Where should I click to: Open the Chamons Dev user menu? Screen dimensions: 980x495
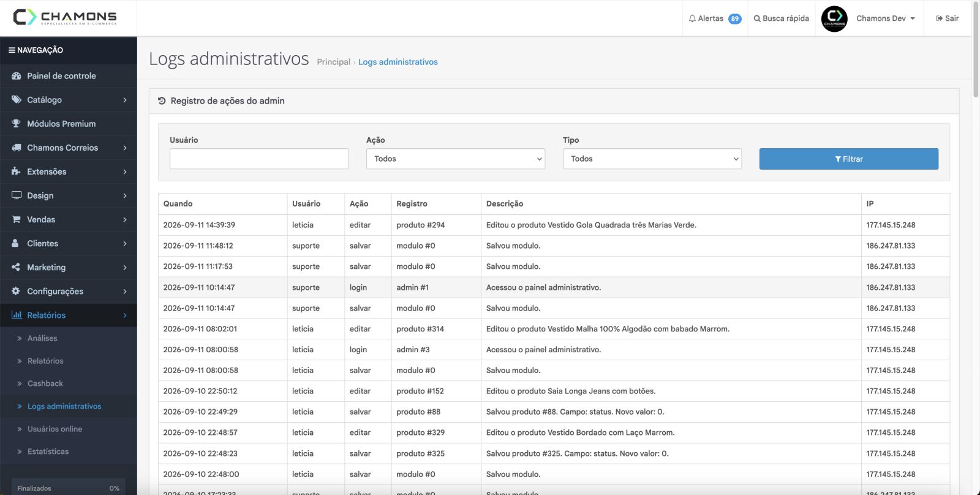[886, 18]
